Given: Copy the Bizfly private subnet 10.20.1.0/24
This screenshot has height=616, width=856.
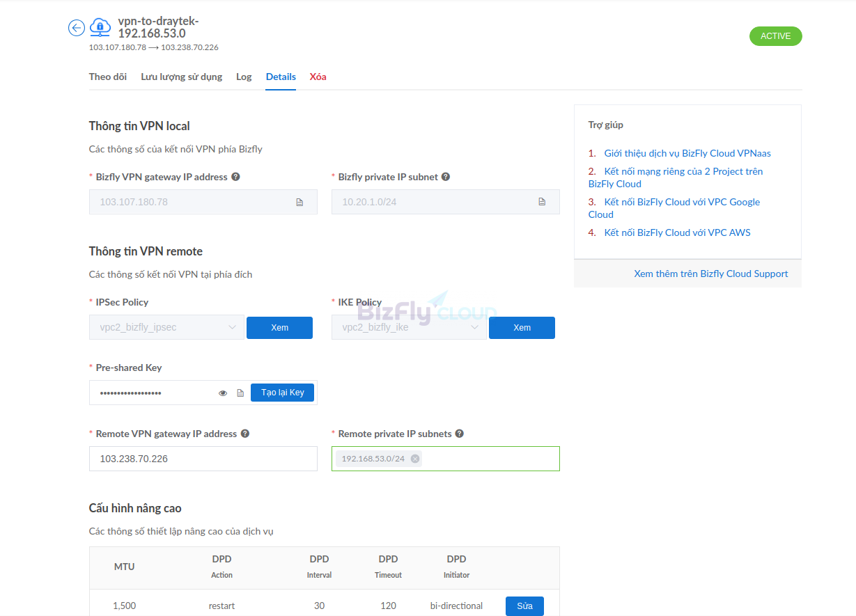Looking at the screenshot, I should pyautogui.click(x=542, y=202).
